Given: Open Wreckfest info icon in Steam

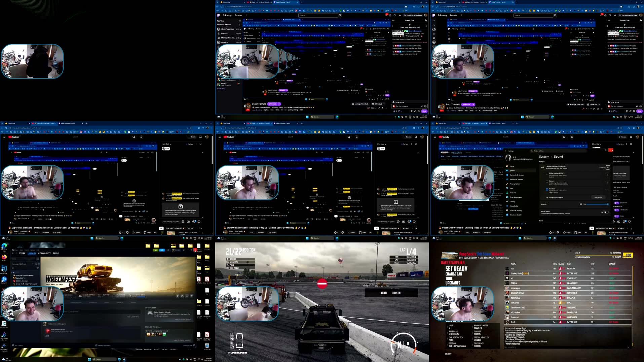Looking at the screenshot, I should click(187, 296).
